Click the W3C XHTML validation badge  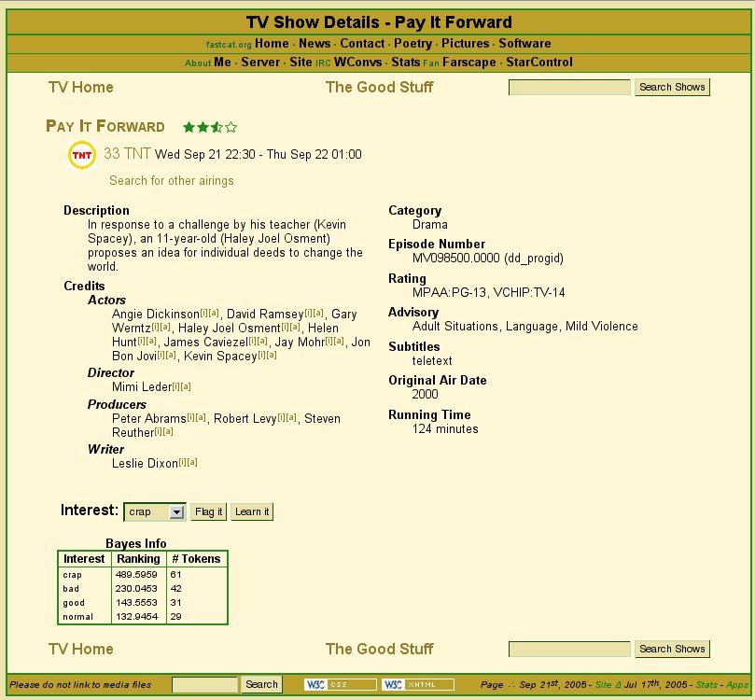(418, 684)
